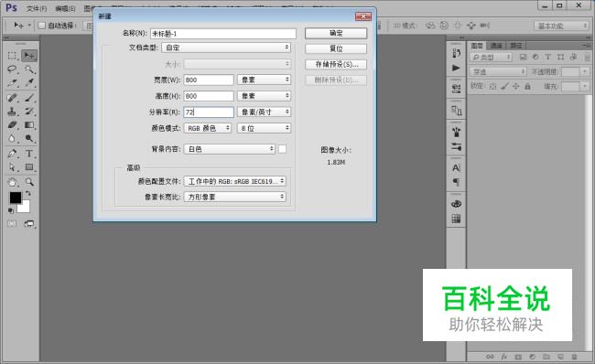Switch to the paths tab
Viewport: 595px width, 364px height.
[515, 46]
